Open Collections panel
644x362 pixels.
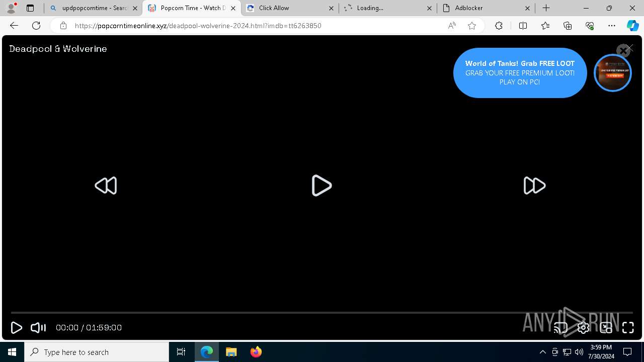(x=568, y=26)
